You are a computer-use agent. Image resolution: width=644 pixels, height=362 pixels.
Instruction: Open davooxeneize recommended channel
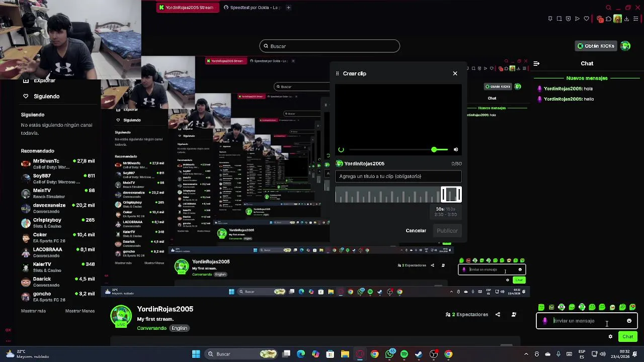pos(58,208)
